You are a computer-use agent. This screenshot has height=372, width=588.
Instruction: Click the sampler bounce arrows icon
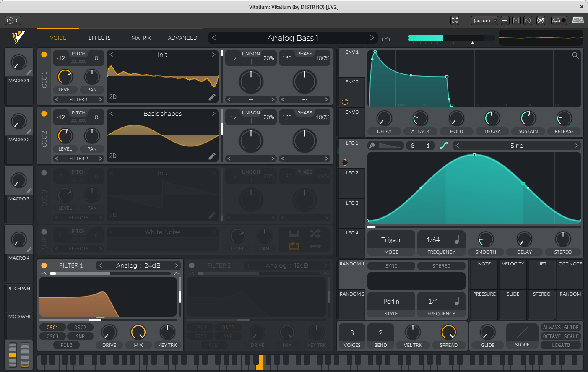coord(315,246)
